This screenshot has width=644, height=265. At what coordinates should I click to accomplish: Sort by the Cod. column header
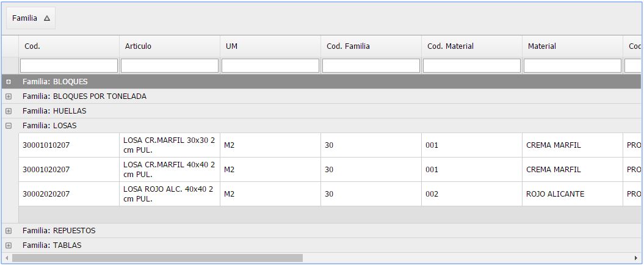69,46
